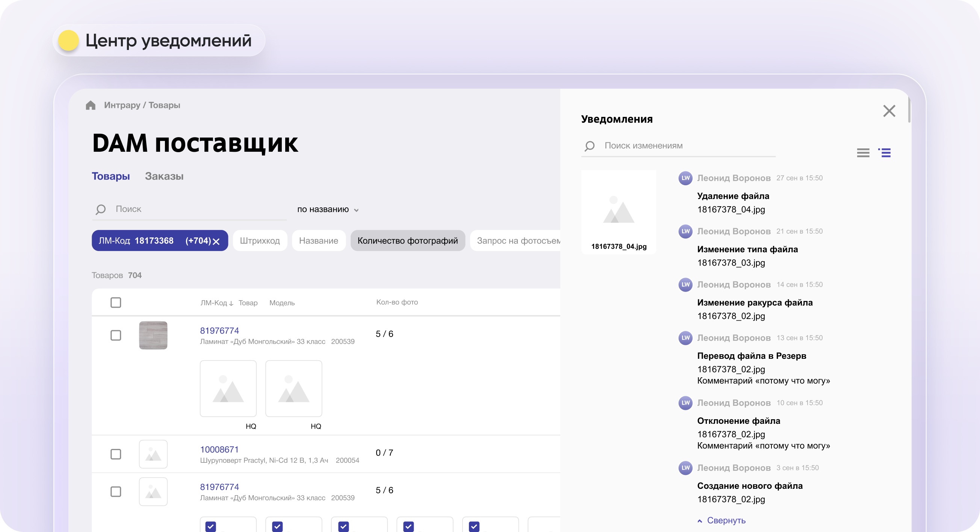Open the 18167378_04.jpg thumbnail preview
Screen dimensions: 980x532
[x=619, y=212]
